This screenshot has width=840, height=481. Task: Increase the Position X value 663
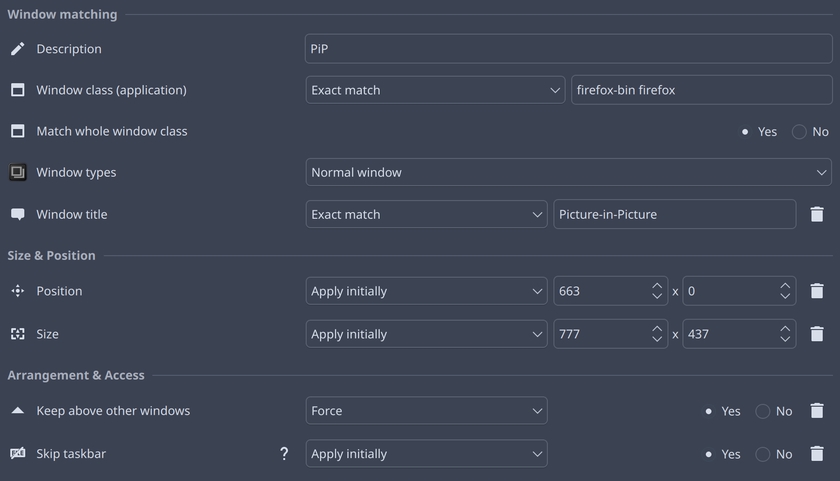[x=657, y=285]
